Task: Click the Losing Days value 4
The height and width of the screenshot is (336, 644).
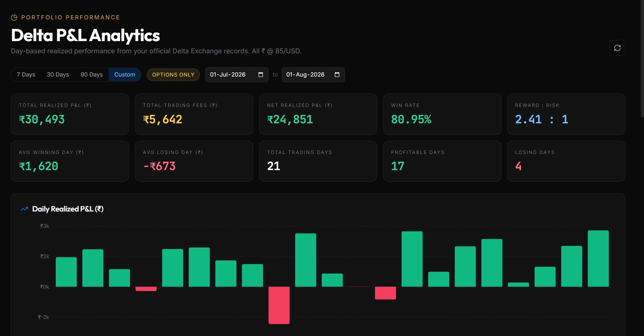Action: [518, 166]
